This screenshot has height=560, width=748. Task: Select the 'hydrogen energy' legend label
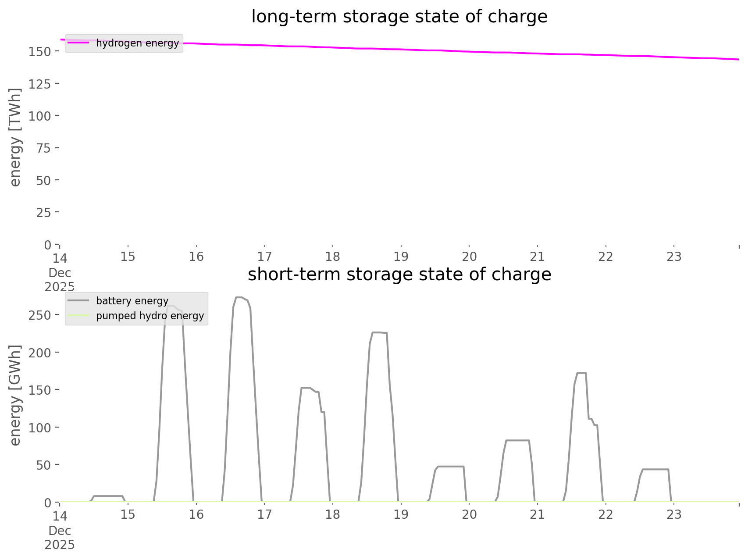coord(137,43)
